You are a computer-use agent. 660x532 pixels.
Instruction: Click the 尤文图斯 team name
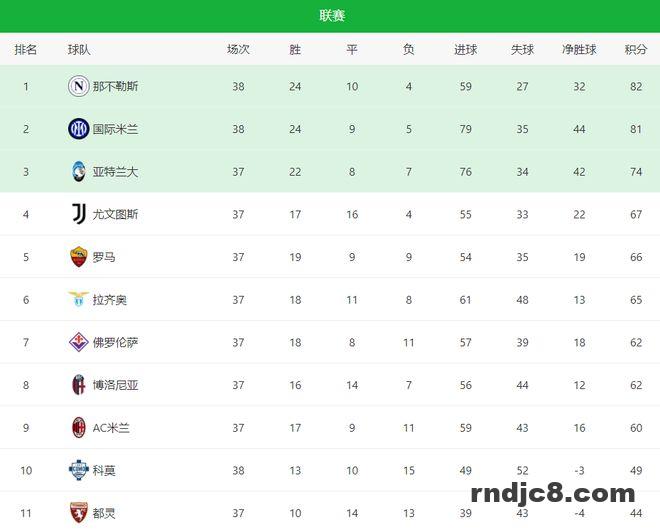click(115, 215)
